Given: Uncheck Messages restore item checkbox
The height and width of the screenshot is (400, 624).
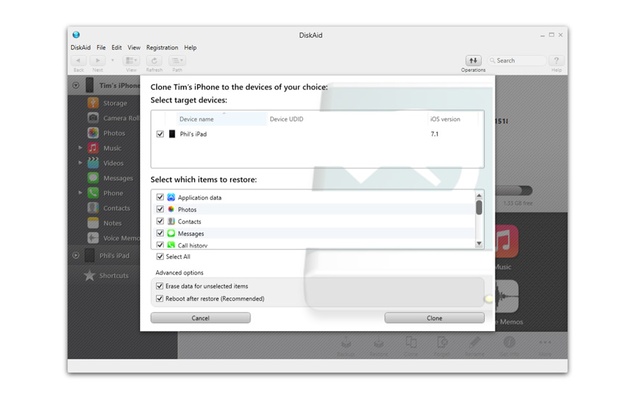Looking at the screenshot, I should (160, 233).
